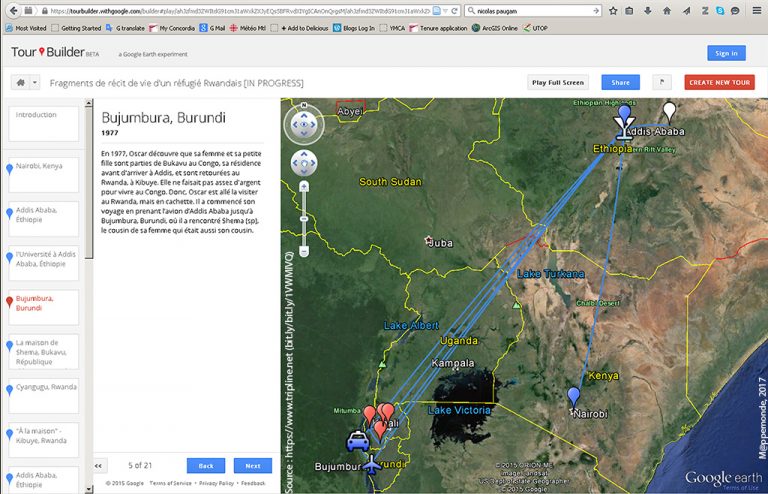Click the home icon in tour toolbar

click(19, 82)
